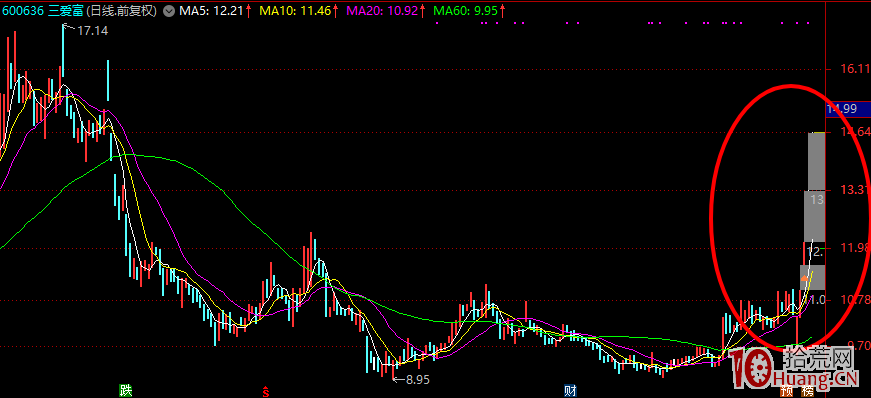Click the tall gray box labeled 13
Screen dimensions: 871x398
(x=815, y=216)
